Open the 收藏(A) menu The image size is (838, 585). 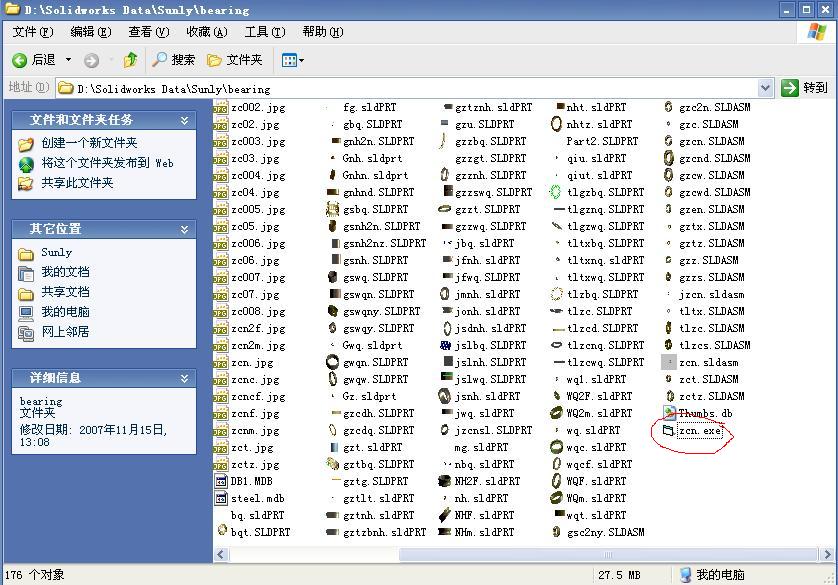click(x=207, y=32)
